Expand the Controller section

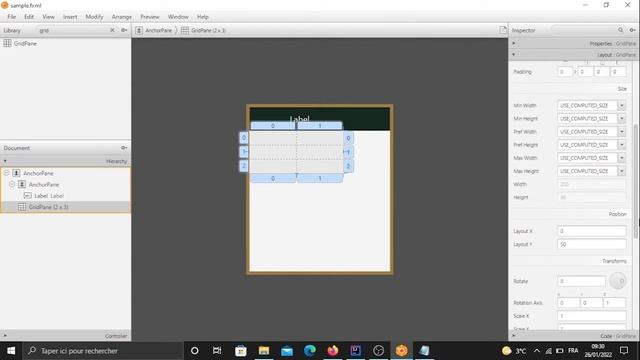(5, 336)
